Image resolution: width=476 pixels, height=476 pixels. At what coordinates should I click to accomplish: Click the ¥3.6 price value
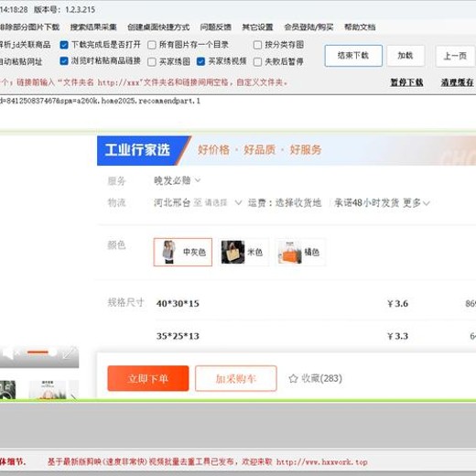397,304
